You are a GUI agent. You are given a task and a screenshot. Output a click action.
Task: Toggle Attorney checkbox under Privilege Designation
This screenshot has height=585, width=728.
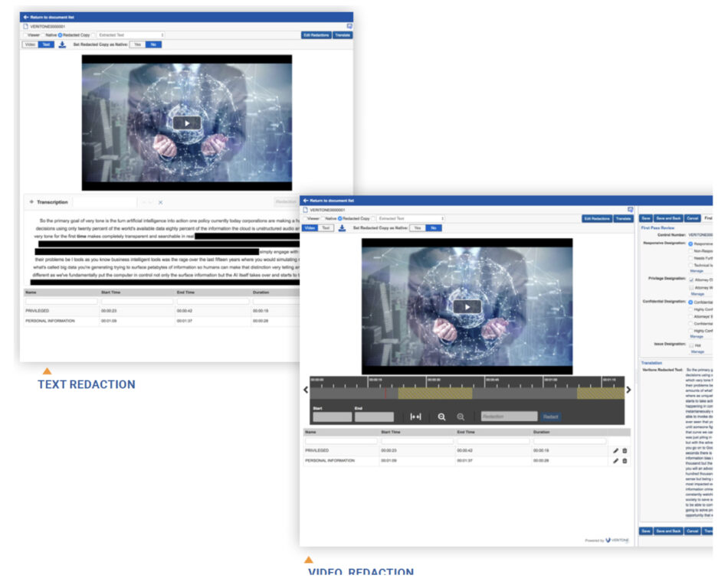click(x=691, y=279)
